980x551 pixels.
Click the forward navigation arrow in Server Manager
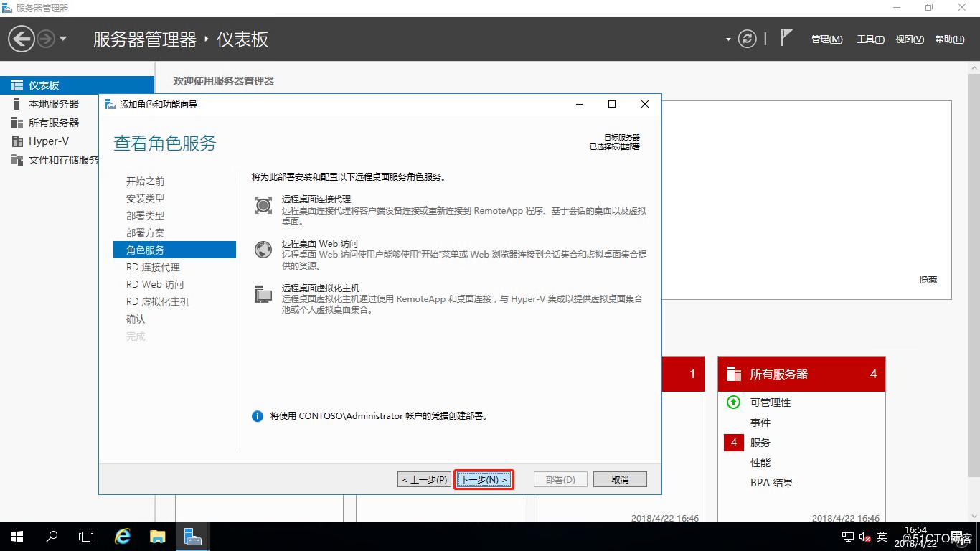tap(45, 39)
